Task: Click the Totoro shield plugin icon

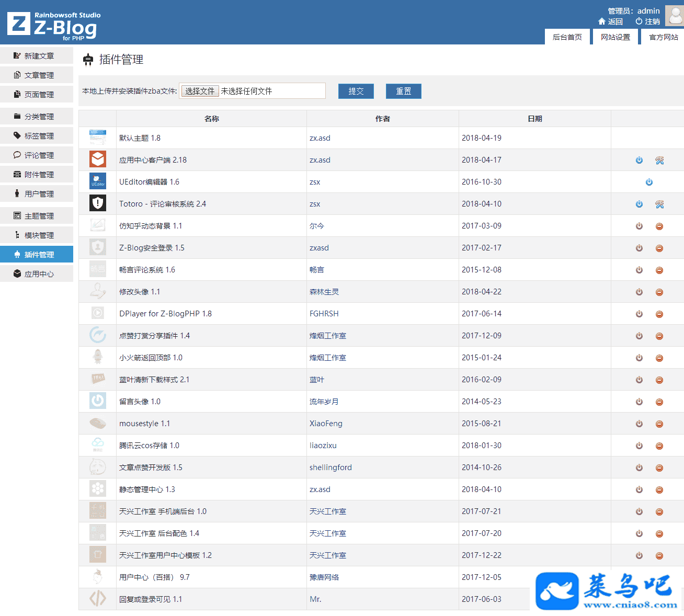Action: pos(98,203)
